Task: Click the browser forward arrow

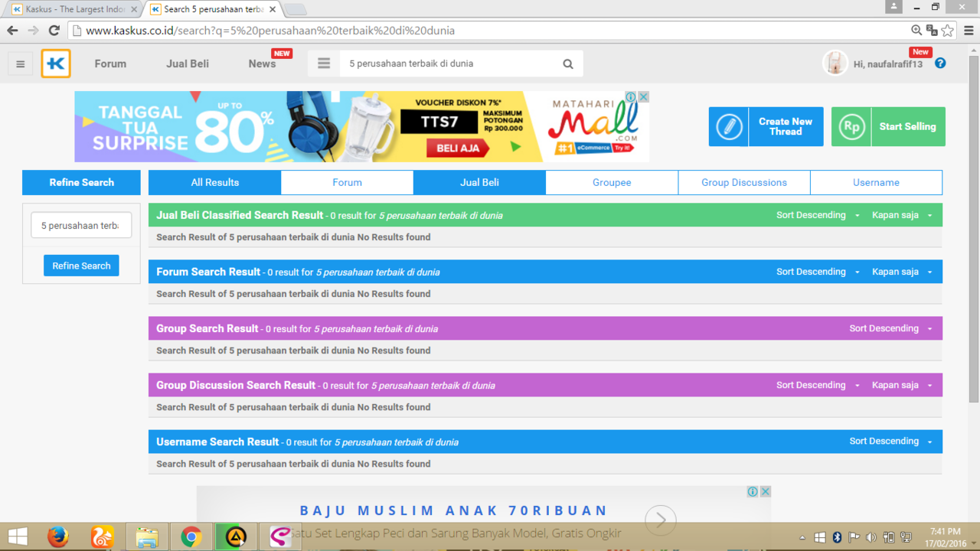Action: 33,31
